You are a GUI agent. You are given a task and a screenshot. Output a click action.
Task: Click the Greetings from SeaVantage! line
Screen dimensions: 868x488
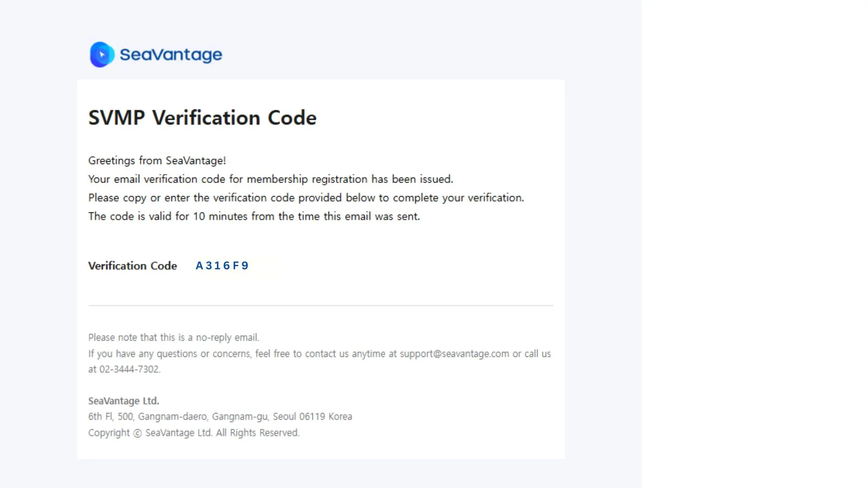(x=157, y=160)
